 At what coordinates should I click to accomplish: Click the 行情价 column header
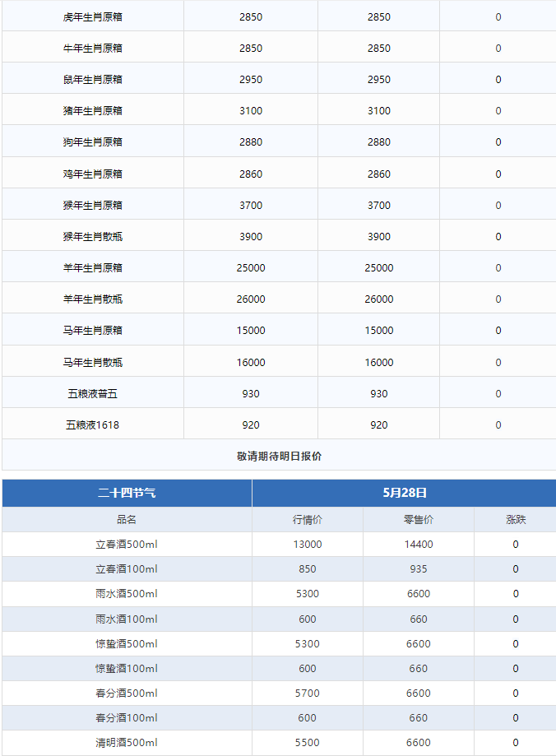click(307, 520)
